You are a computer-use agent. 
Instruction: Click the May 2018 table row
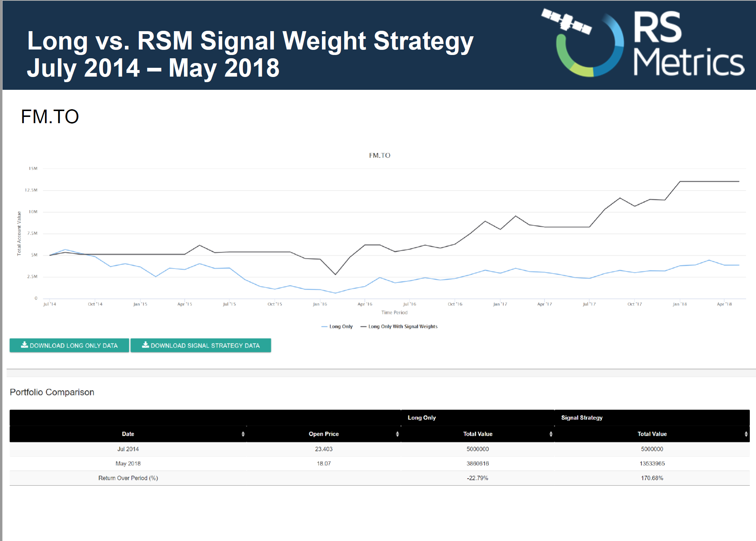click(x=128, y=464)
